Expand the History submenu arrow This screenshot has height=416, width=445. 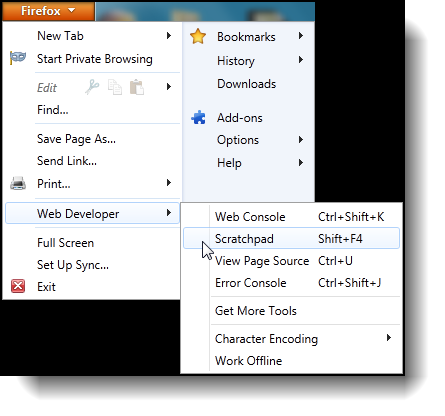[301, 60]
